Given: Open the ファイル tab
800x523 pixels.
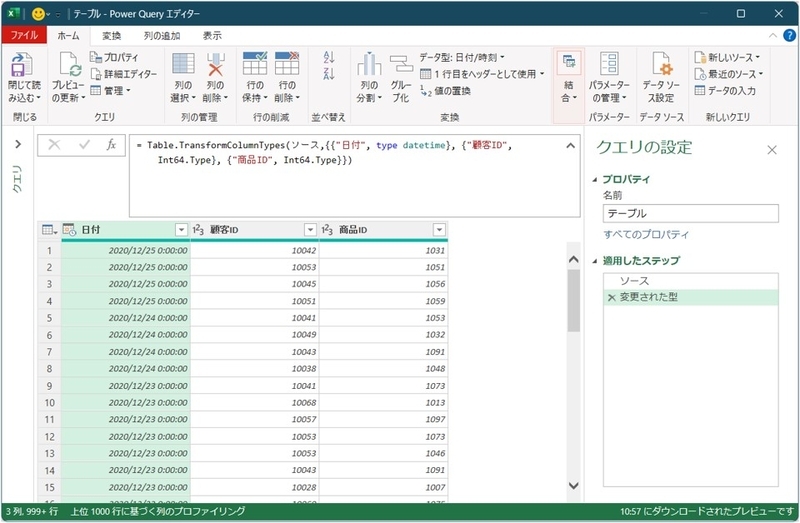Looking at the screenshot, I should click(24, 35).
